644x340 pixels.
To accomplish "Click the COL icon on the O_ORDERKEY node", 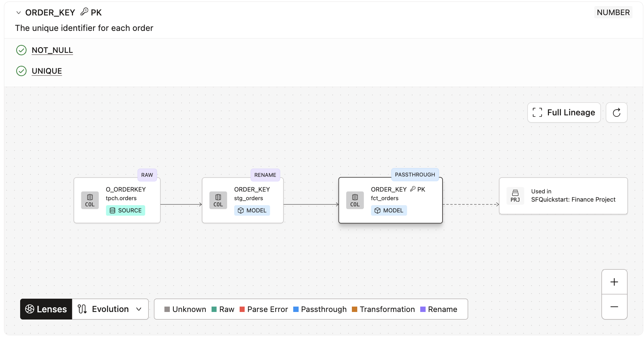I will pos(90,200).
